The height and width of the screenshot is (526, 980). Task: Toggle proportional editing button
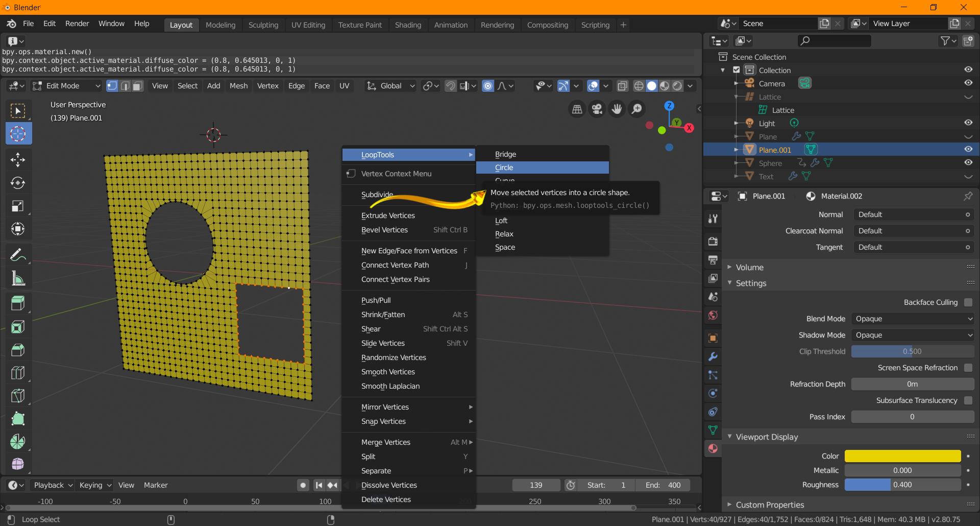pyautogui.click(x=488, y=86)
